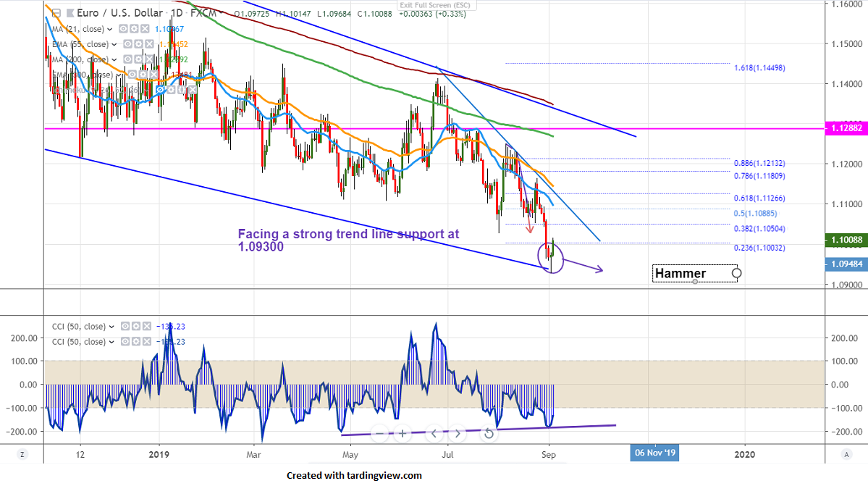Screen dimensions: 868x486
Task: Click the 06 Nov '19 date label
Action: [x=655, y=453]
